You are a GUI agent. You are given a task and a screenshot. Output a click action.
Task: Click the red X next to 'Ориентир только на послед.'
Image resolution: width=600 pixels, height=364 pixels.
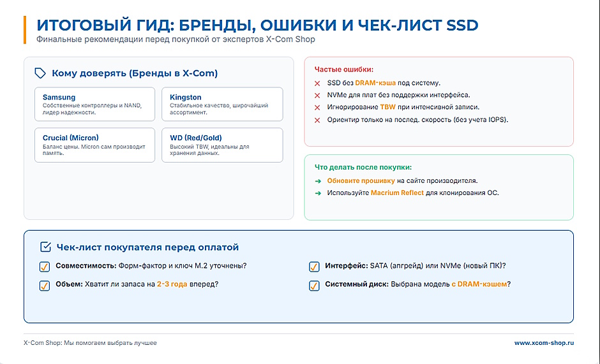click(x=317, y=120)
